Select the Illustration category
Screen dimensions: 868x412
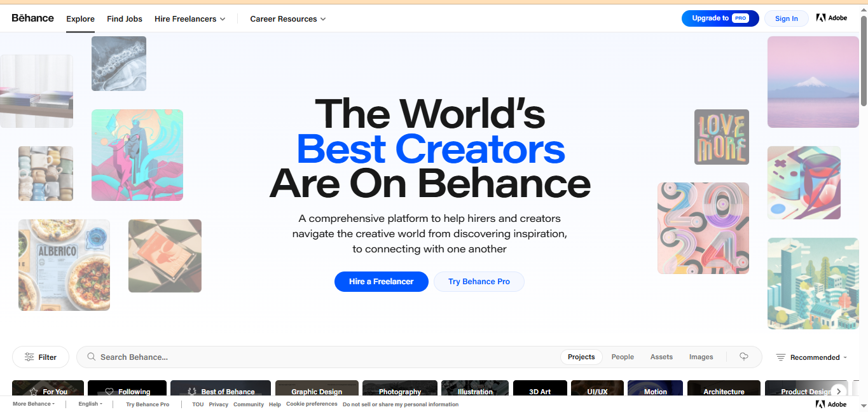[x=476, y=388]
